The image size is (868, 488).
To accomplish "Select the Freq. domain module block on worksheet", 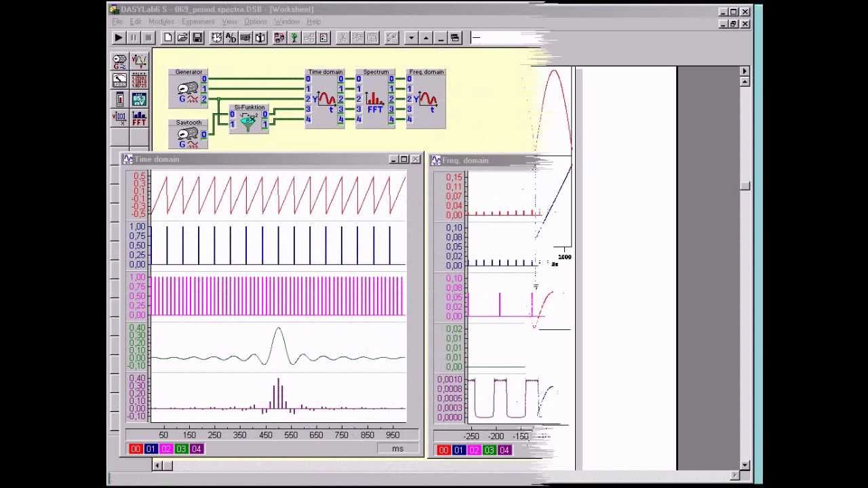I will 427,98.
